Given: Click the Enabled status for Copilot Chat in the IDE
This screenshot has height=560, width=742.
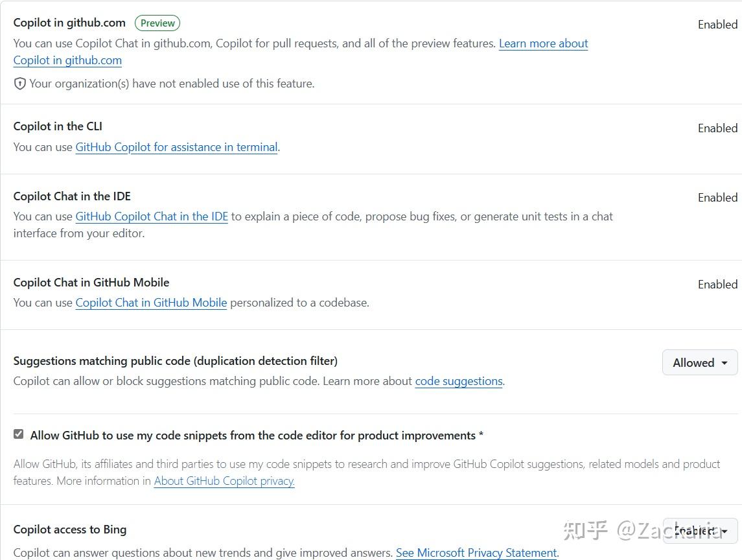Looking at the screenshot, I should tap(717, 197).
